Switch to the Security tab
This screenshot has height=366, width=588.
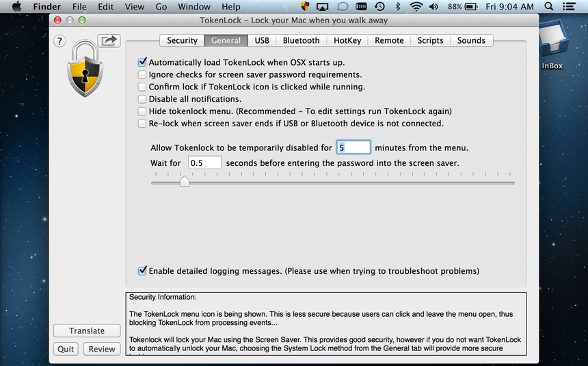[182, 40]
